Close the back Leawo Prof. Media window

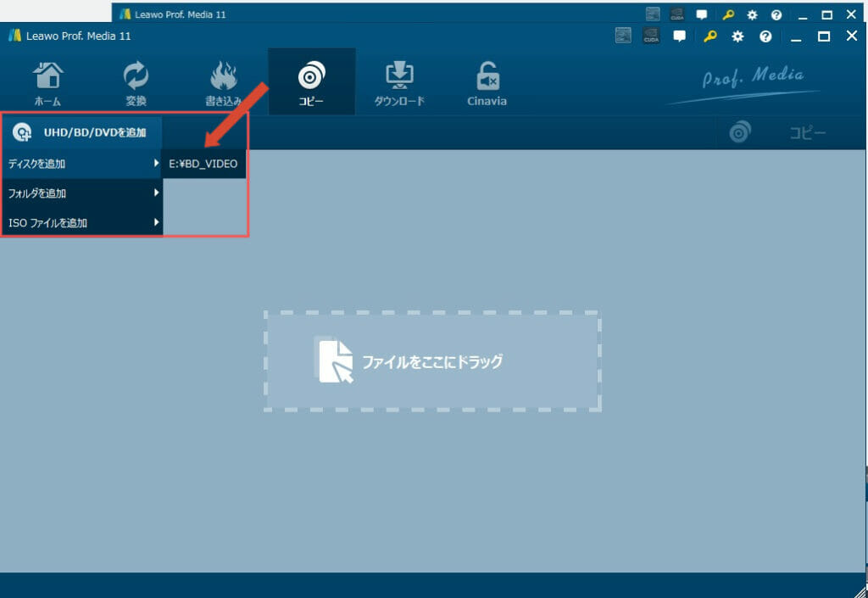[851, 14]
